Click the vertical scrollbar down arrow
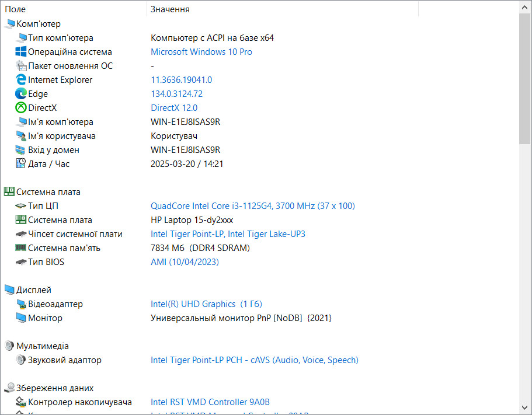Screen dimensions: 532x415 524,407
